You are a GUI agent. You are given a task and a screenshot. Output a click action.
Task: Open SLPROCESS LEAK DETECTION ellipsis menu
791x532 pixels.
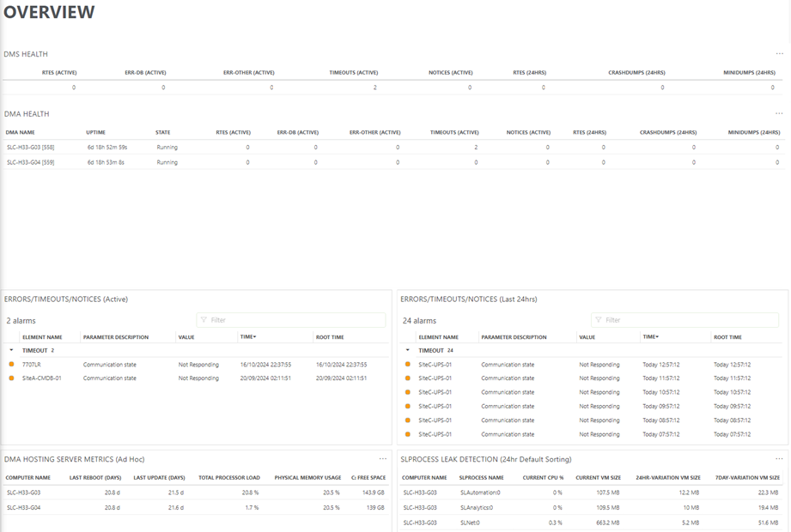779,458
